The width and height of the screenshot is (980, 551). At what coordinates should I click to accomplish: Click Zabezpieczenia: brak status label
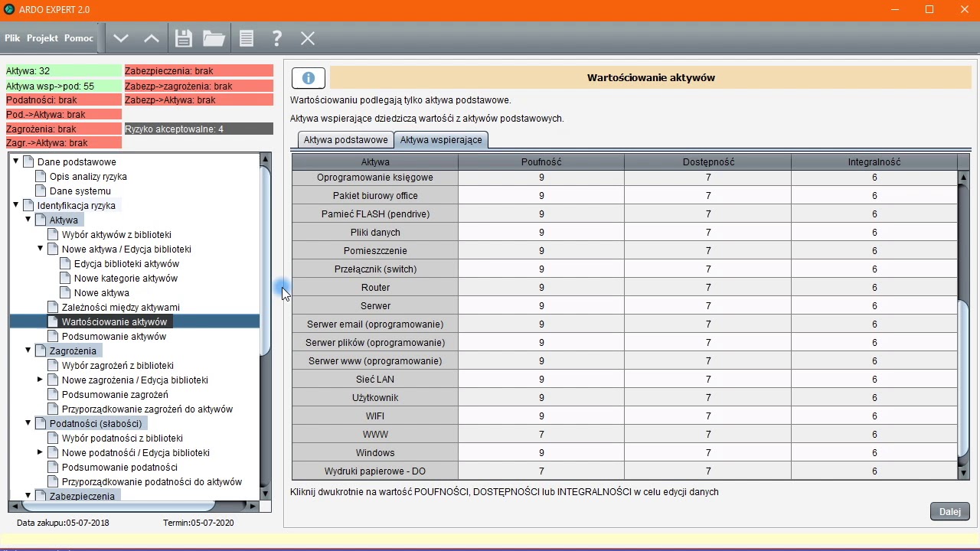coord(199,70)
